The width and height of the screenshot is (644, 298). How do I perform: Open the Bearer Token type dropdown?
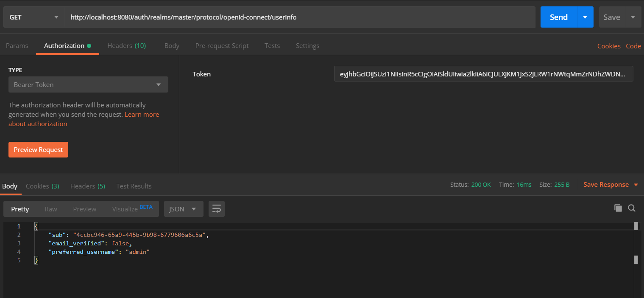pos(88,84)
